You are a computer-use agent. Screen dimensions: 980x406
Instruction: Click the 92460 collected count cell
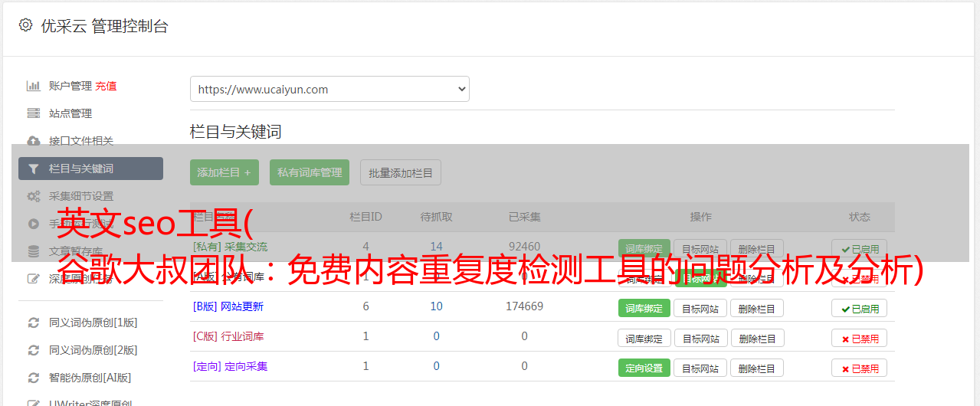click(524, 247)
